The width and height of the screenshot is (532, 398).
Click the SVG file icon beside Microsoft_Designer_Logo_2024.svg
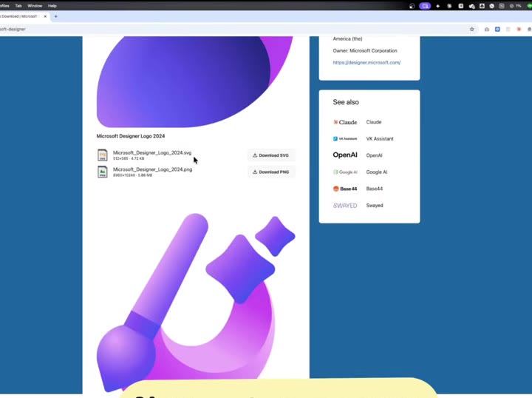pos(103,155)
